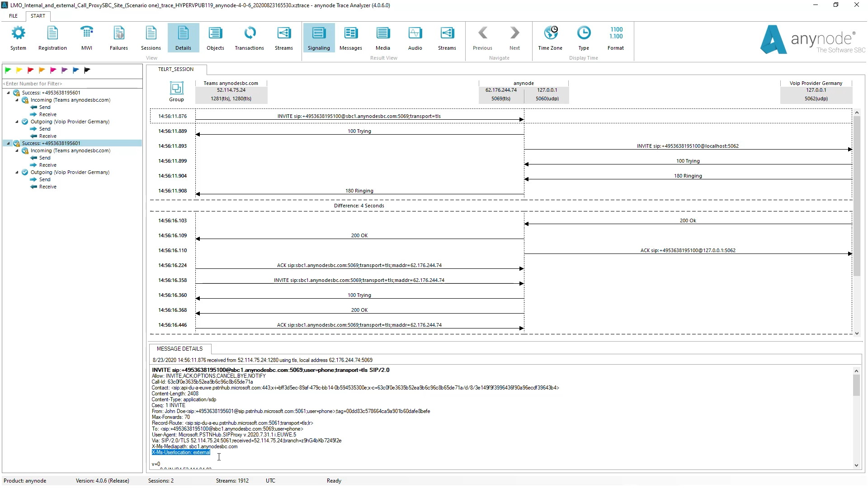Image resolution: width=868 pixels, height=488 pixels.
Task: Collapse the highlighted Success session
Action: tap(8, 143)
